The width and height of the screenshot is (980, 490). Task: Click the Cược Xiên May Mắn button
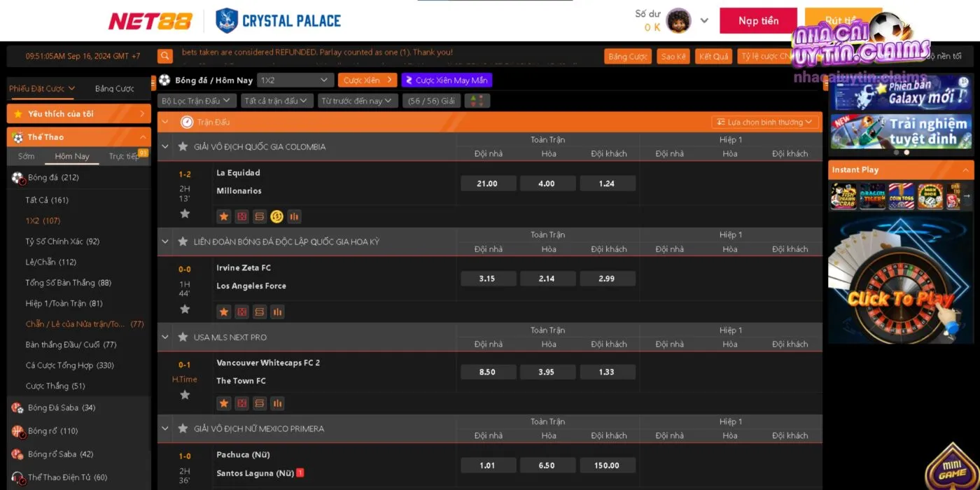coord(447,80)
